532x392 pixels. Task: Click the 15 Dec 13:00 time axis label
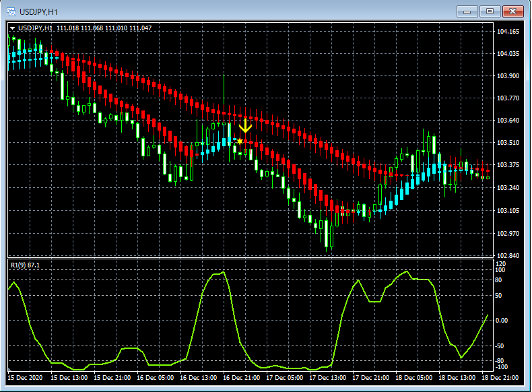(69, 377)
